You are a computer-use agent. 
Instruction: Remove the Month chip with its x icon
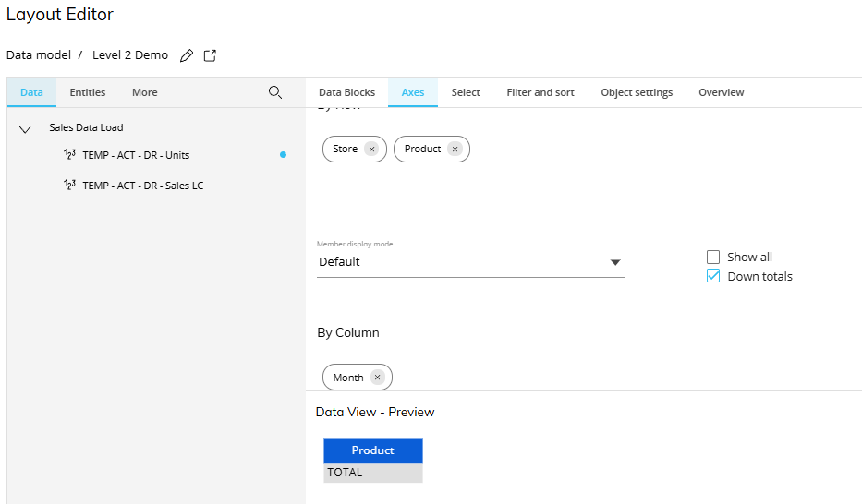[377, 378]
